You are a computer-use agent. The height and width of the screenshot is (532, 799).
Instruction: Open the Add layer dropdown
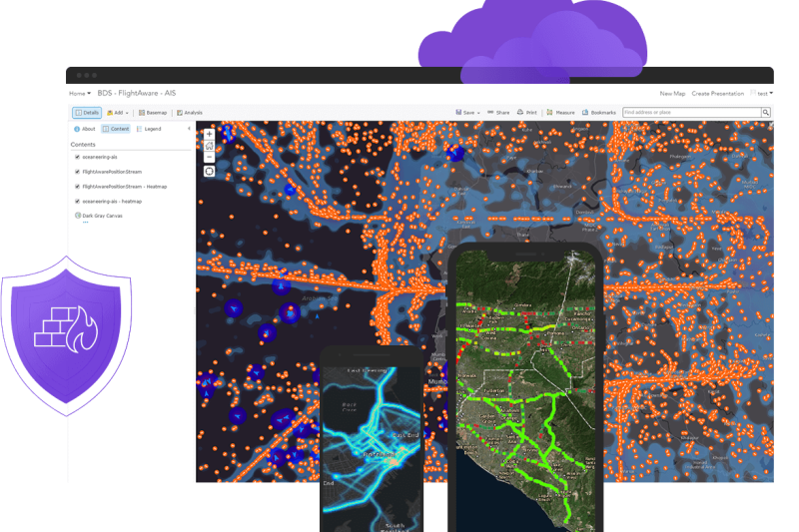pyautogui.click(x=118, y=113)
